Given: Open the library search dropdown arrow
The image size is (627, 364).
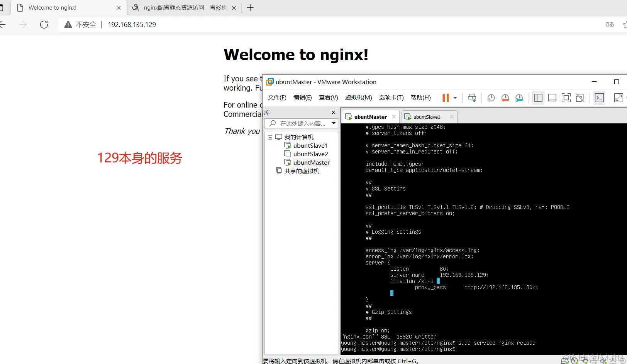Looking at the screenshot, I should (334, 123).
